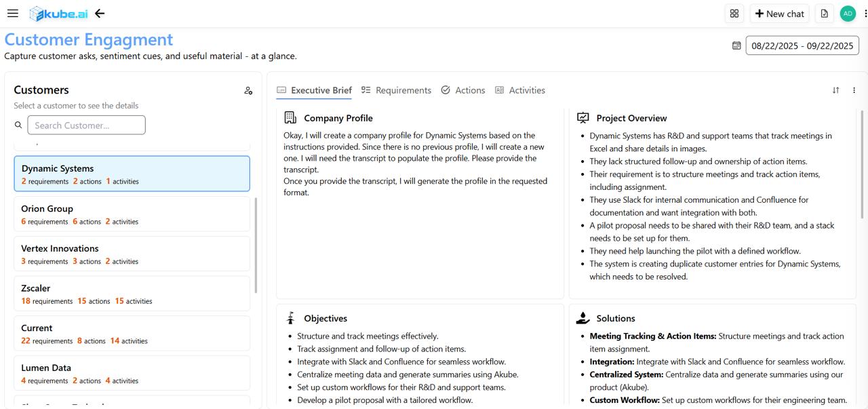Open the AD user avatar
The image size is (868, 409).
coord(848,14)
